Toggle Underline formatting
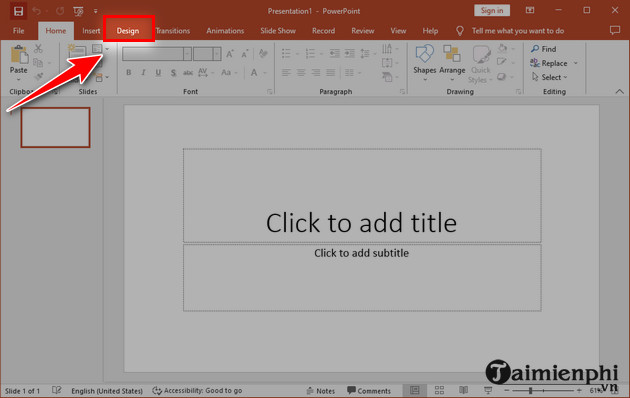630x398 pixels. click(x=158, y=73)
